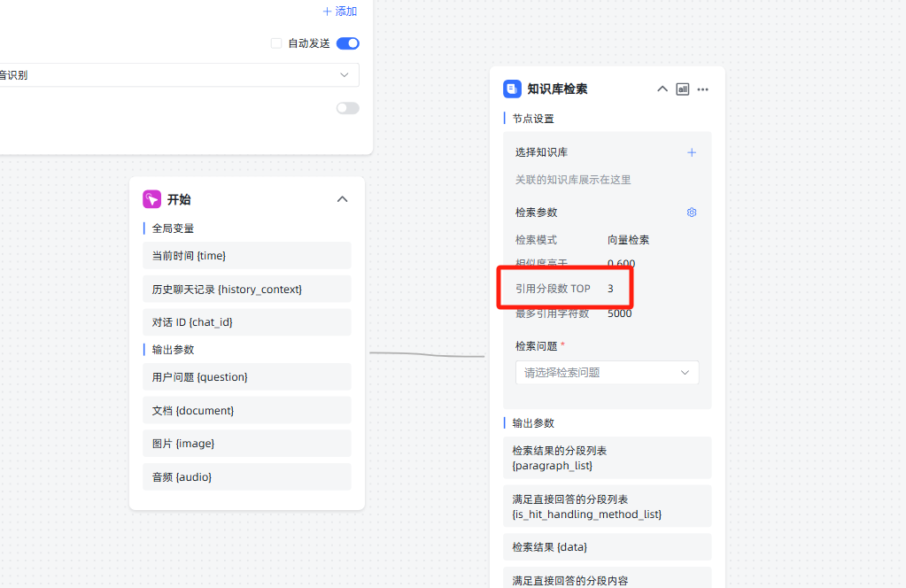This screenshot has width=906, height=588.
Task: Collapse the 知识库检索 node
Action: [x=662, y=89]
